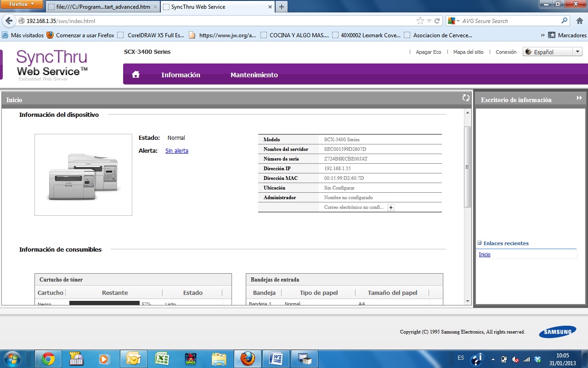Open Outlook from the taskbar
Image resolution: width=588 pixels, height=368 pixels.
tap(133, 359)
